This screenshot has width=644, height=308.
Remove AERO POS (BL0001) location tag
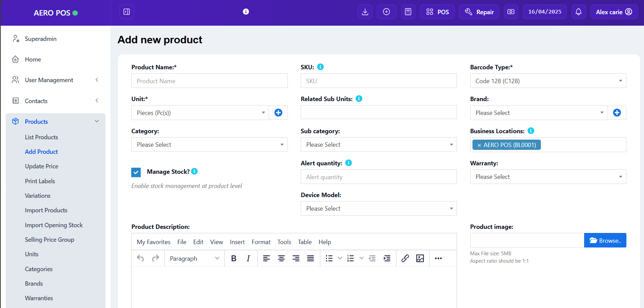coord(479,145)
